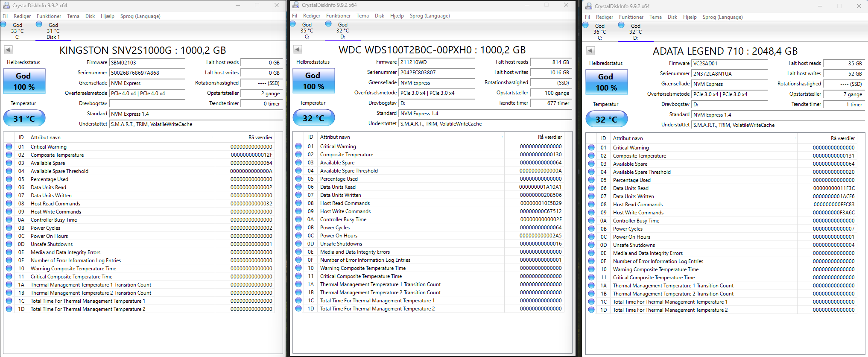868x357 pixels.
Task: Click the power-on count field showing 7 gange
Action: coord(844,94)
